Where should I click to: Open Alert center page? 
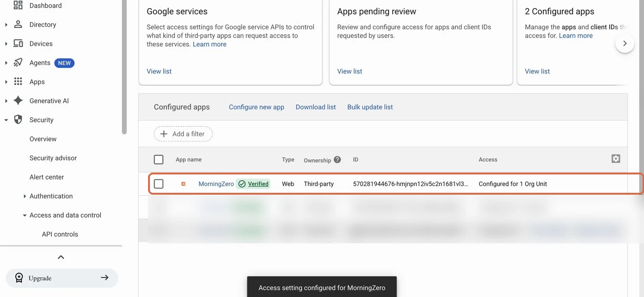coord(47,177)
